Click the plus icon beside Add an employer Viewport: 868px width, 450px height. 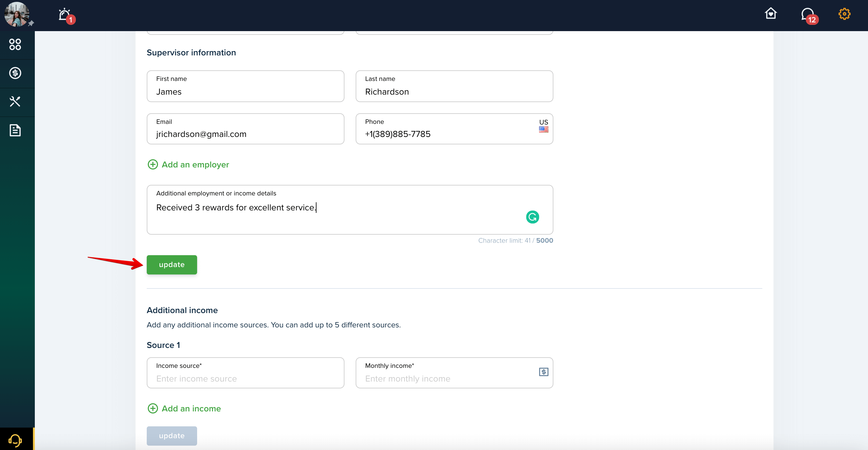pos(153,165)
